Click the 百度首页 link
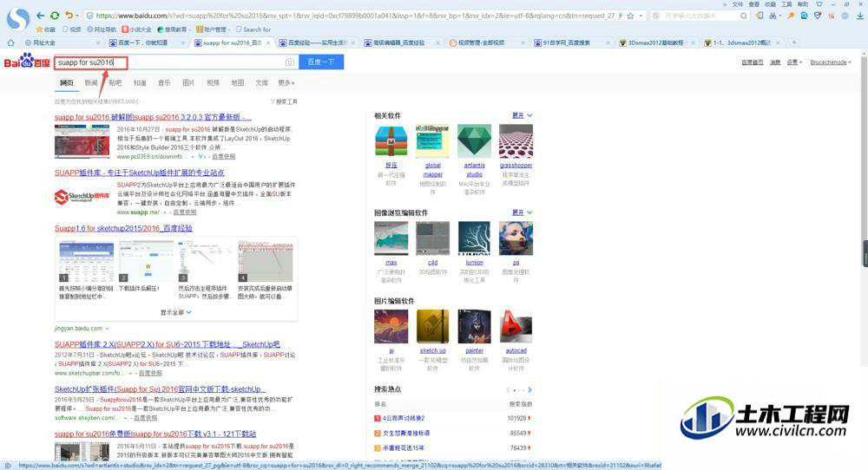The height and width of the screenshot is (470, 868). (x=753, y=62)
